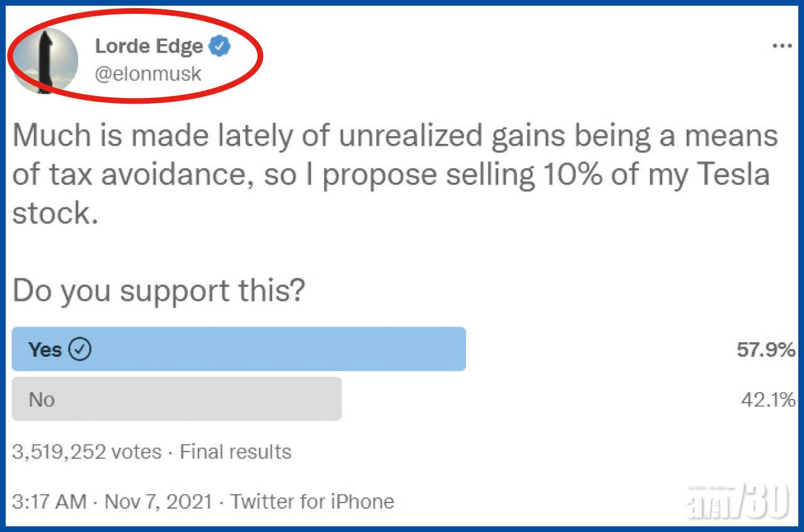
Task: Click the Final results label
Action: pyautogui.click(x=236, y=452)
